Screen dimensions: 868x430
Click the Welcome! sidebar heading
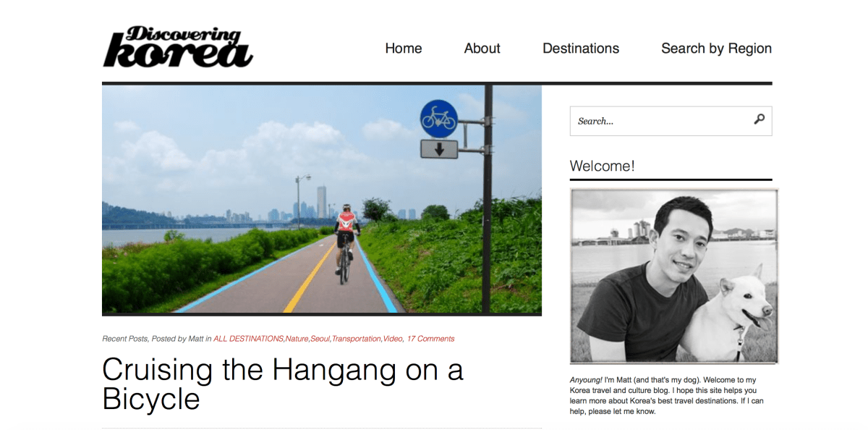point(602,166)
